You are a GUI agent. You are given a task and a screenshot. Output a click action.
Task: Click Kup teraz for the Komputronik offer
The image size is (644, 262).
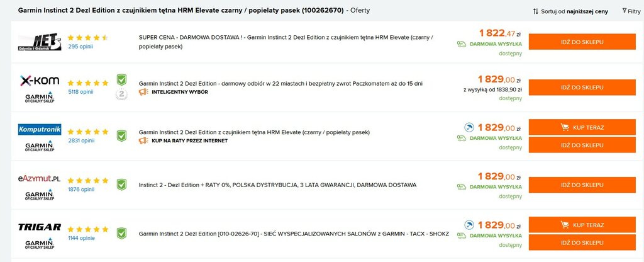pos(582,127)
